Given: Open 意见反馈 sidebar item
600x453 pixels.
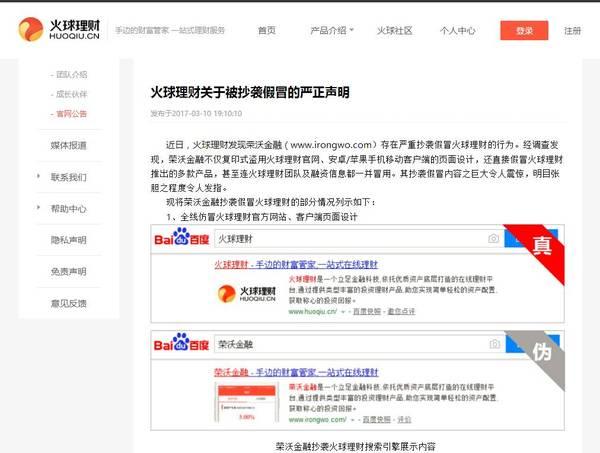Looking at the screenshot, I should coord(69,303).
